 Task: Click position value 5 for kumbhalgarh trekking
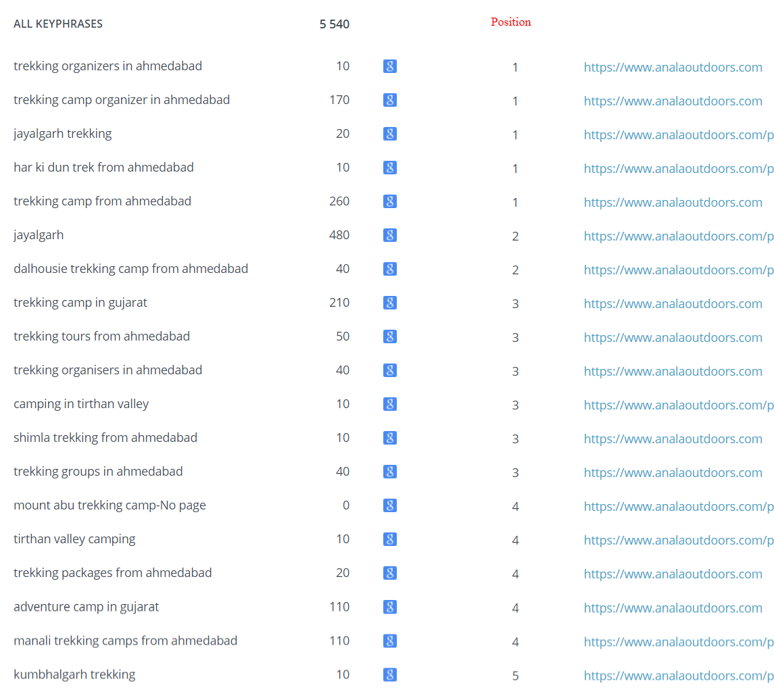click(515, 676)
